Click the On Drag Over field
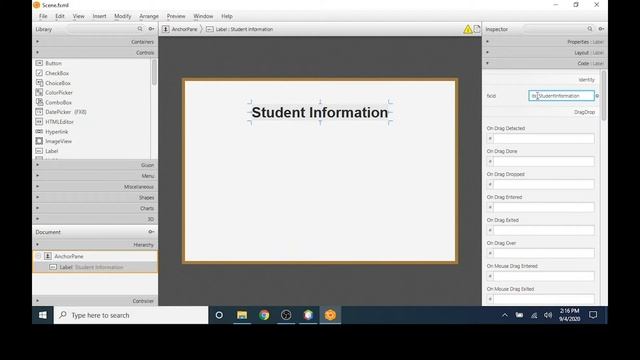This screenshot has height=360, width=640. pos(544,253)
